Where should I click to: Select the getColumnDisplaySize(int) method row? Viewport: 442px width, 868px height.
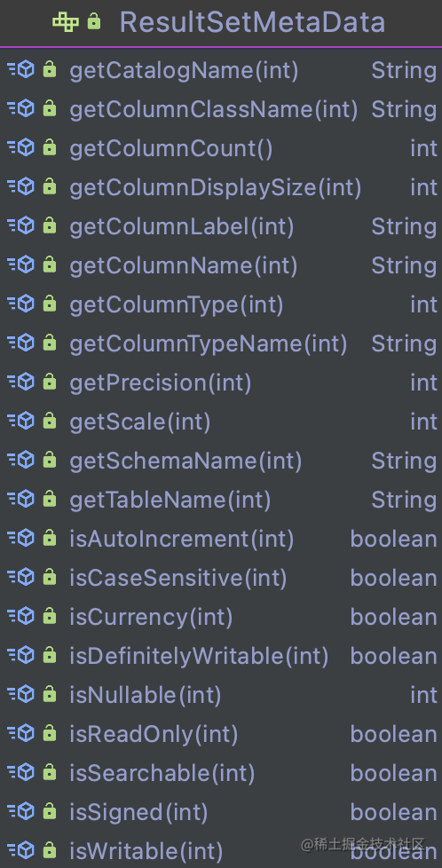click(221, 187)
